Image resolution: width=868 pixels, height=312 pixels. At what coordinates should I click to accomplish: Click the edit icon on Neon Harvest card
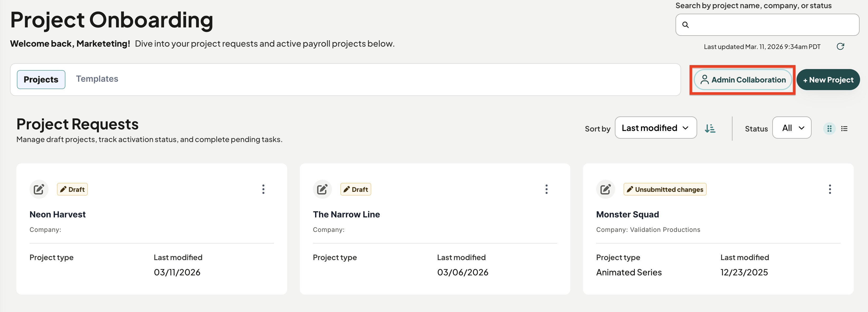[x=39, y=189]
